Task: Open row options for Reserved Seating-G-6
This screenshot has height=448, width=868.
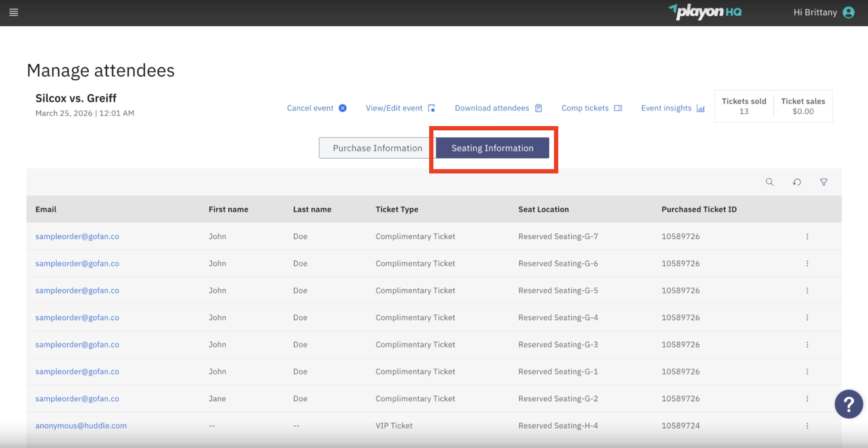Action: (807, 263)
